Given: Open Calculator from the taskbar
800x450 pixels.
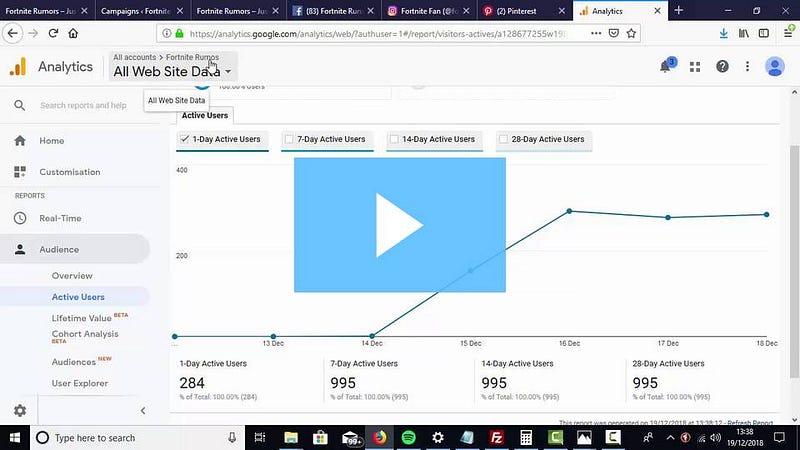Looking at the screenshot, I should (526, 437).
